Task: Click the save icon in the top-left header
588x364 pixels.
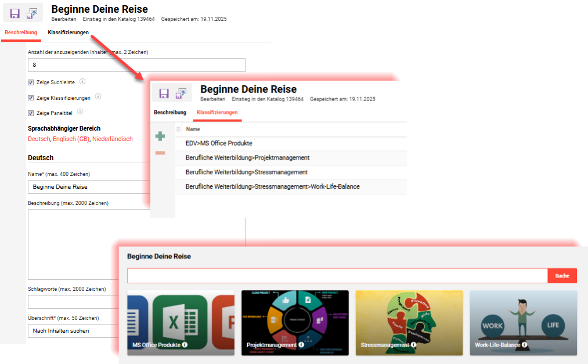Action: coord(15,13)
